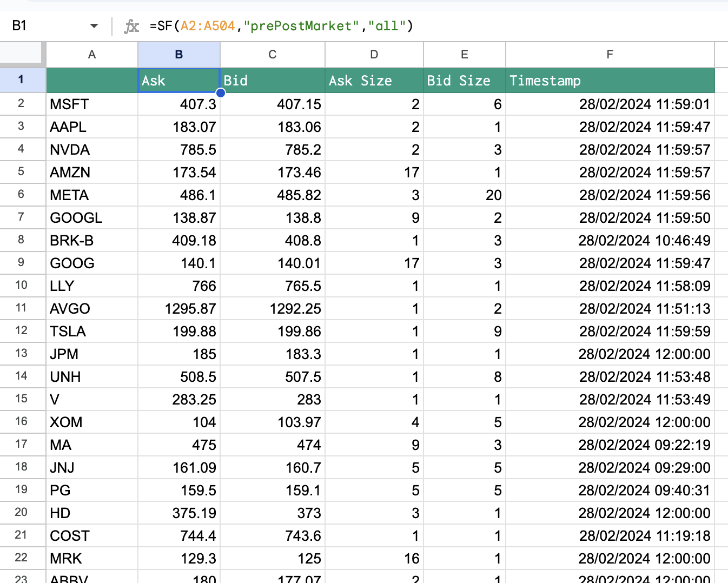Open the Name box dropdown arrow

click(94, 26)
